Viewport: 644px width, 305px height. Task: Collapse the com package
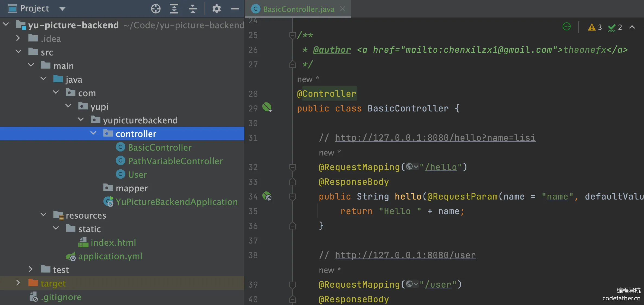[x=56, y=92]
